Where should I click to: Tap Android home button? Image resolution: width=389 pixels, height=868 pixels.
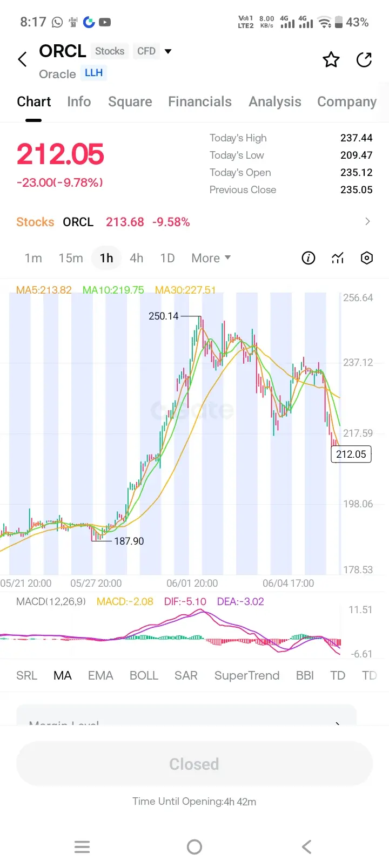coord(194,846)
